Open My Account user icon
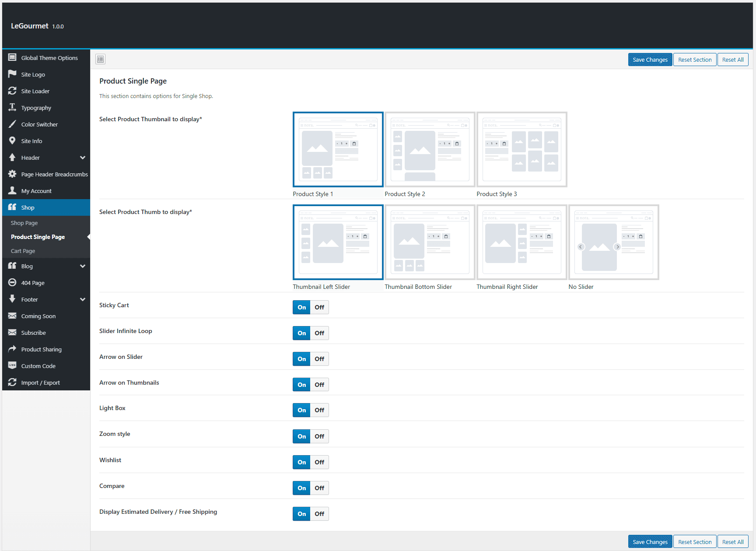Viewport: 756px width, 551px height. (12, 190)
